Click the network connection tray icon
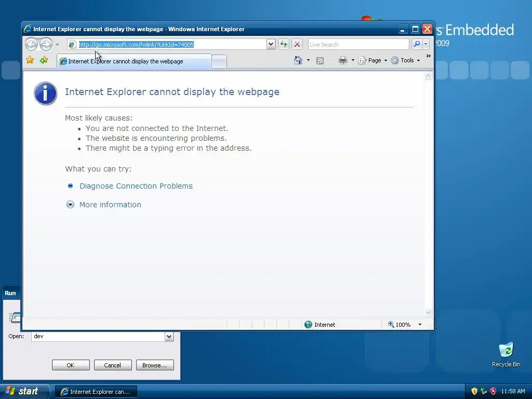 [x=484, y=391]
